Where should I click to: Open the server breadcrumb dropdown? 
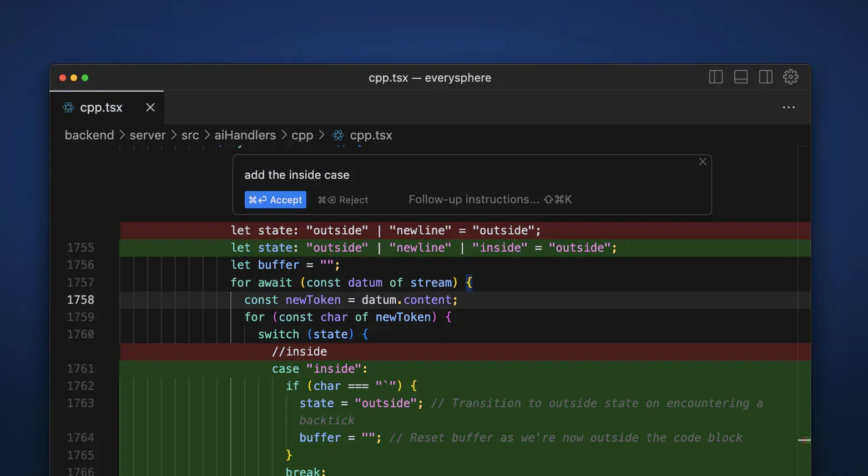(148, 136)
